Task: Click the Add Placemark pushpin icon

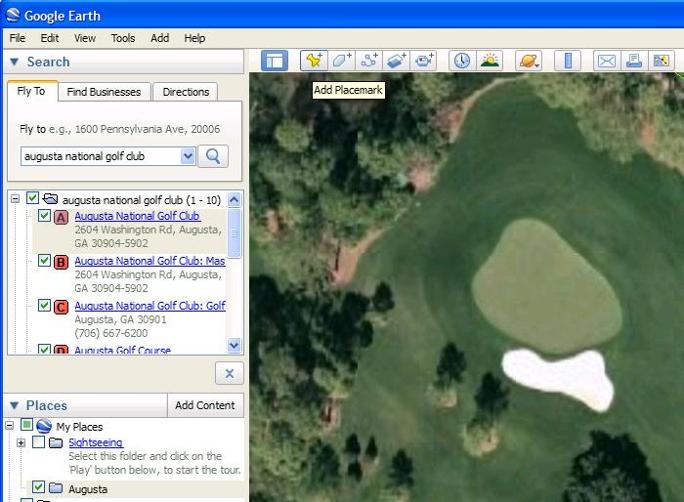Action: pyautogui.click(x=314, y=61)
